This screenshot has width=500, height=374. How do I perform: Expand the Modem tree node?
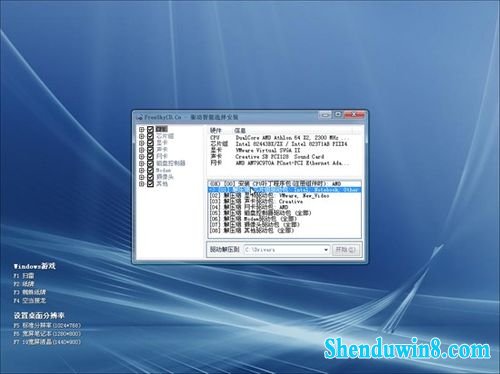pyautogui.click(x=142, y=170)
